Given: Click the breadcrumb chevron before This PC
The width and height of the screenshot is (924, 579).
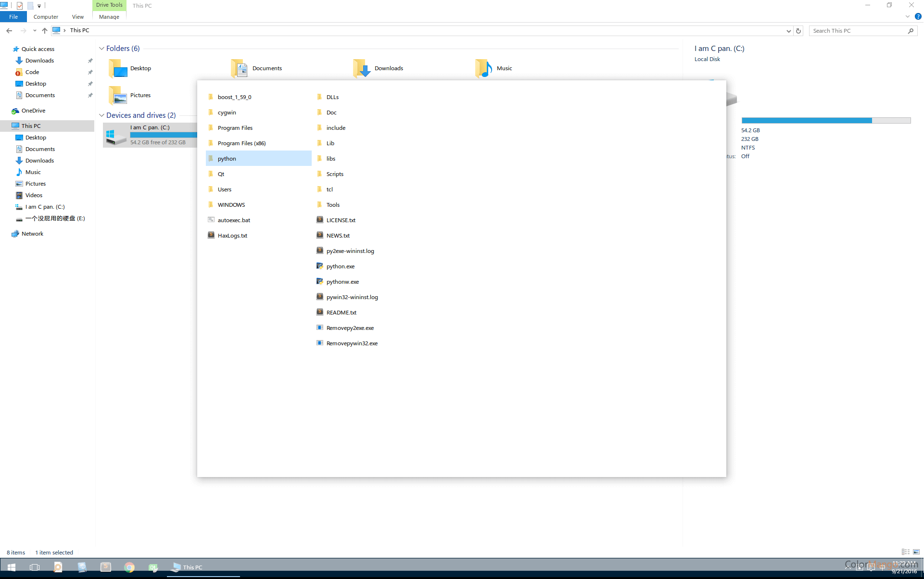Looking at the screenshot, I should (64, 31).
